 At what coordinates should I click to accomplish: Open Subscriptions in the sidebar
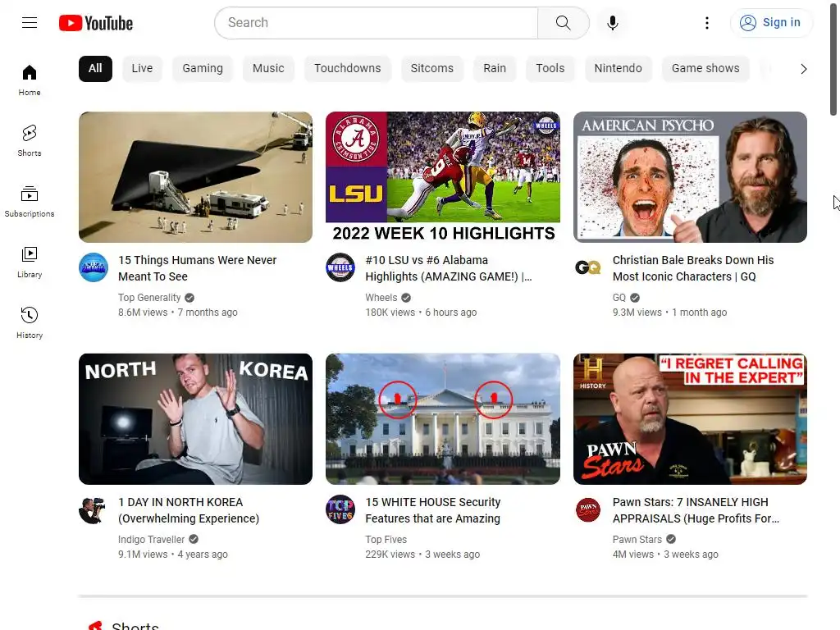[30, 202]
